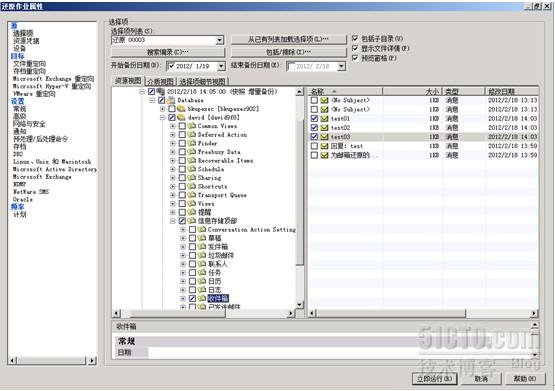The width and height of the screenshot is (555, 391).
Task: Uncheck the test02 message checkbox
Action: (314, 127)
